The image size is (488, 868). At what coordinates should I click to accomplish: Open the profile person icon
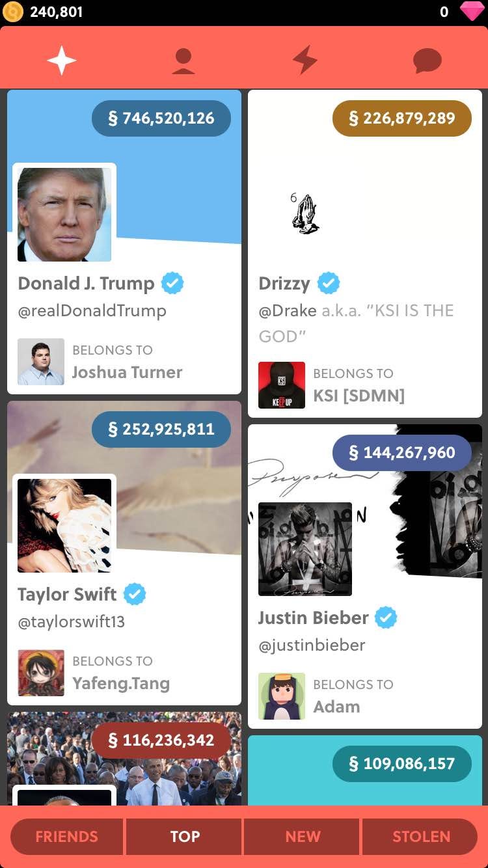tap(183, 61)
